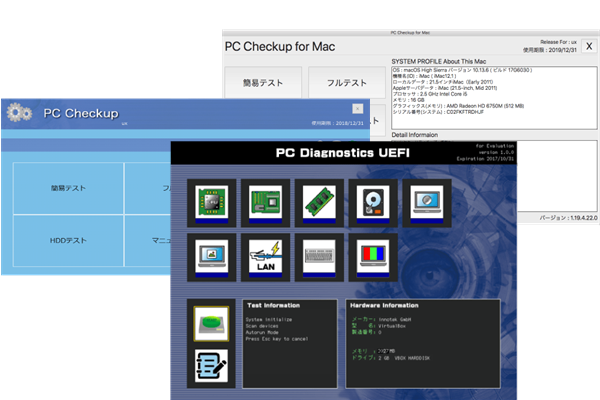Click the 'プロセッサ : 2.5 GHz Intel Core i5' line
This screenshot has width=600, height=400.
tap(430, 94)
